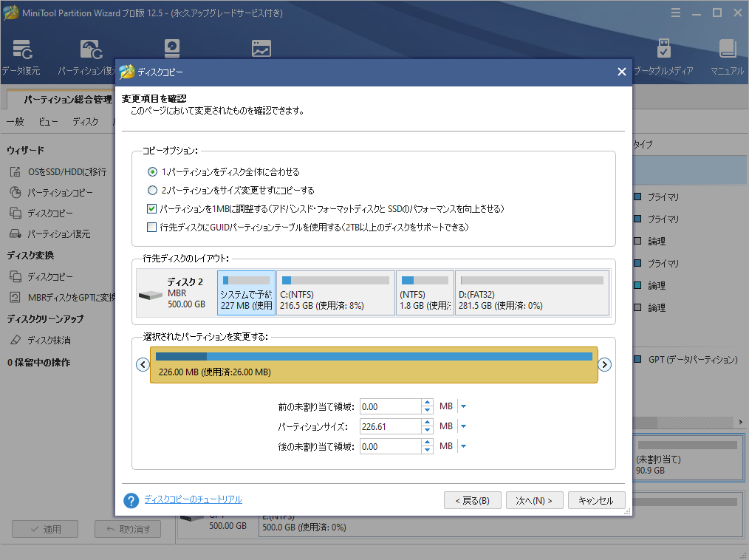Click the hamburger menu icon in title bar
749x560 pixels.
coord(675,13)
